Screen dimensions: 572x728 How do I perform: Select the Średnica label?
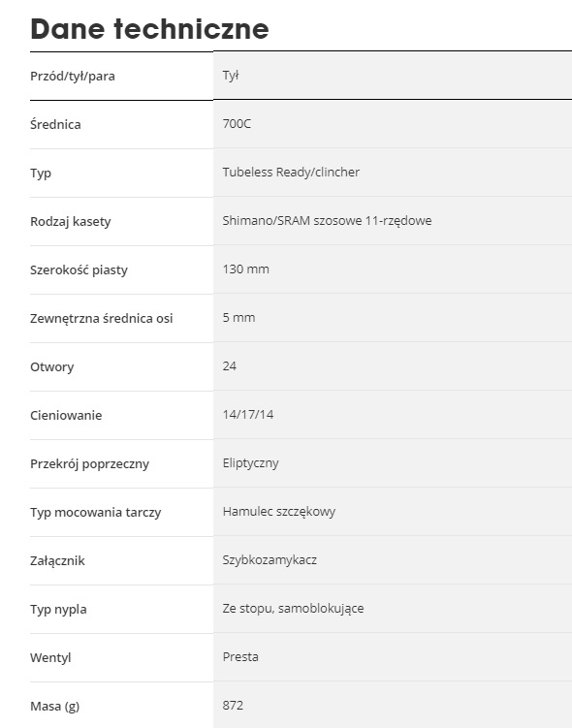[x=55, y=124]
